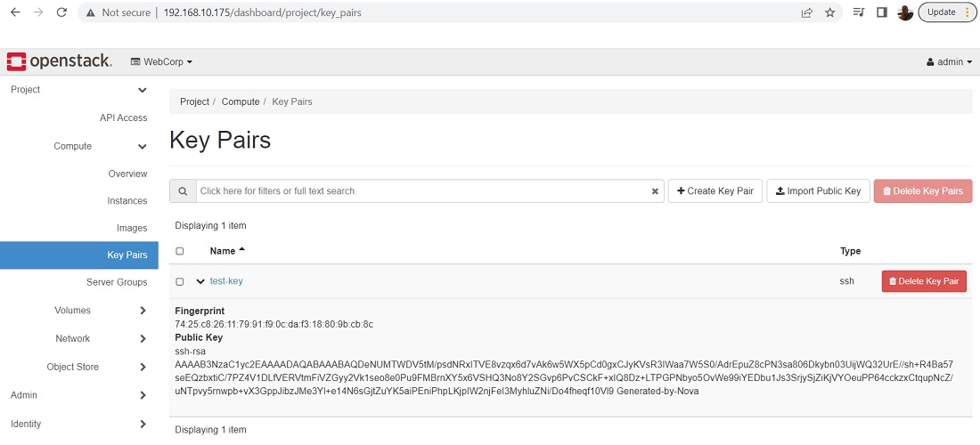Expand the Volumes section
Viewport: 980px width, 445px height.
143,311
